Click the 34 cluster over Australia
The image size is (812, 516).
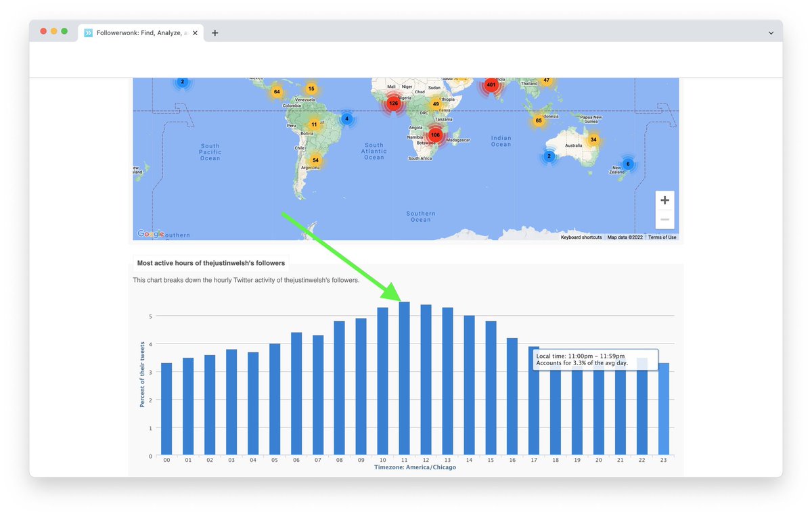[x=593, y=140]
